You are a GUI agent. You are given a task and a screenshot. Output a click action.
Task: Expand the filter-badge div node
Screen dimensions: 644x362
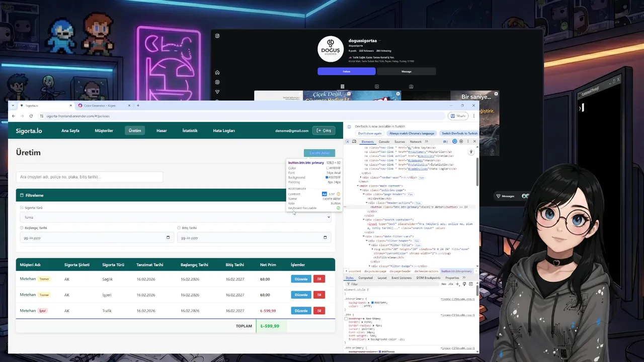tap(369, 266)
